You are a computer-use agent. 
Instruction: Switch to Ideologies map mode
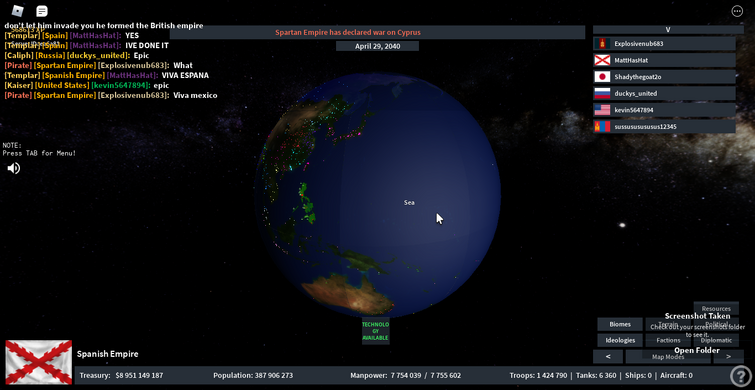tap(620, 340)
